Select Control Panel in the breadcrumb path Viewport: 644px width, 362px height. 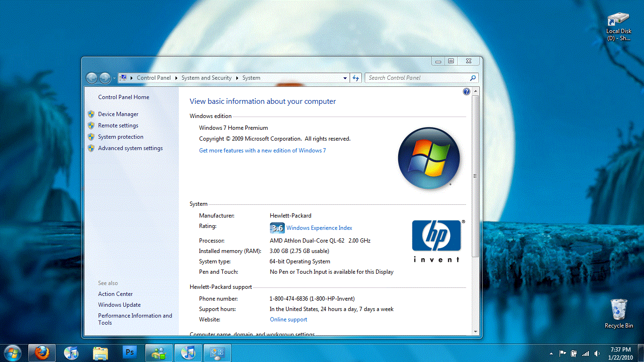tap(153, 78)
